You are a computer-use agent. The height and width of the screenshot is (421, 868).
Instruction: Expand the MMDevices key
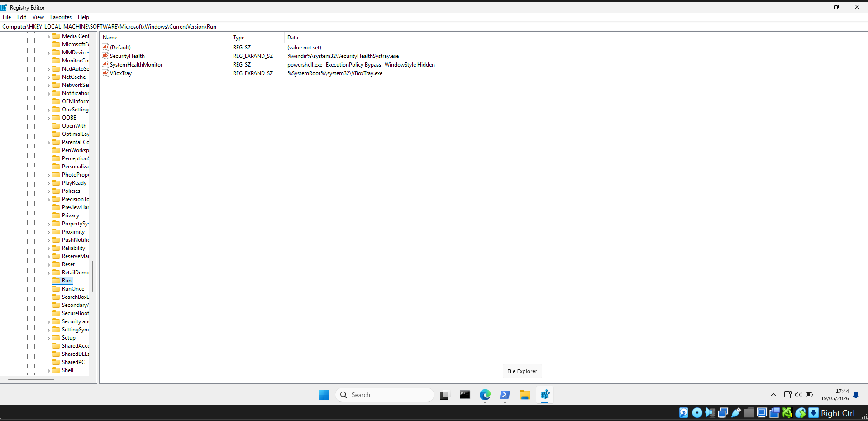[x=48, y=53]
